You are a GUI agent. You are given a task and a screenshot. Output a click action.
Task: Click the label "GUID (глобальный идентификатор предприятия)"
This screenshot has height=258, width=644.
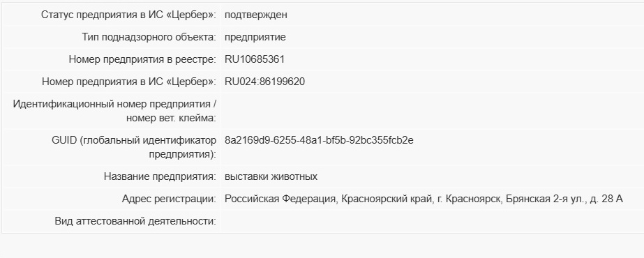point(134,148)
